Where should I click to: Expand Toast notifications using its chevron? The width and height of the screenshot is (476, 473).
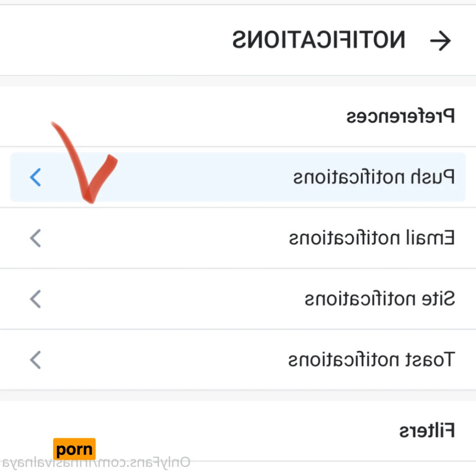pos(35,360)
